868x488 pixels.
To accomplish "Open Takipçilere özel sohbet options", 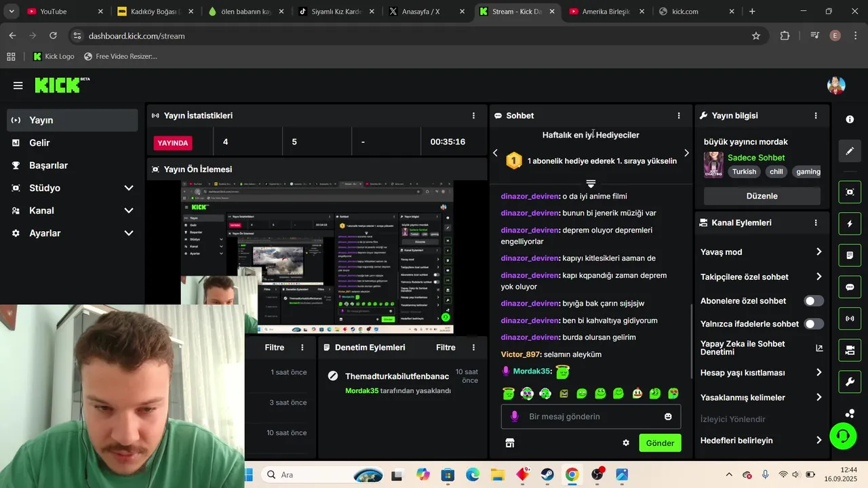I will 761,277.
